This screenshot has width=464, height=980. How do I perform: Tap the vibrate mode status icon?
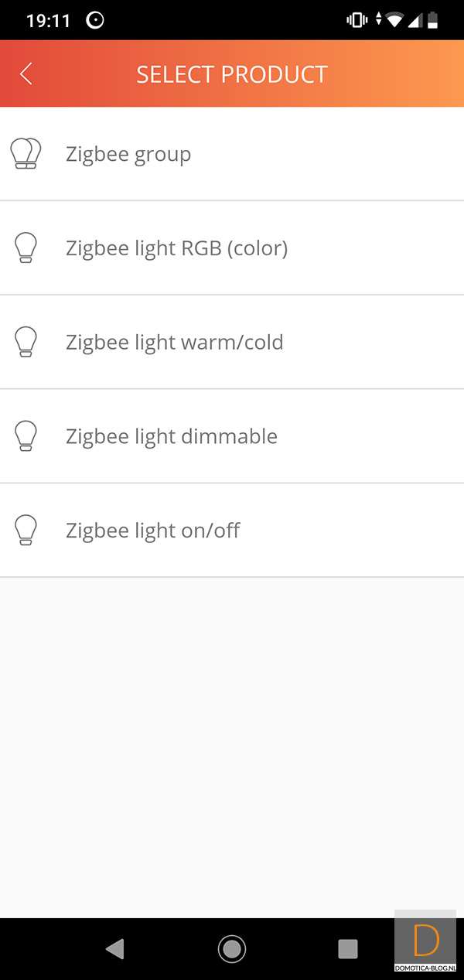coord(357,20)
